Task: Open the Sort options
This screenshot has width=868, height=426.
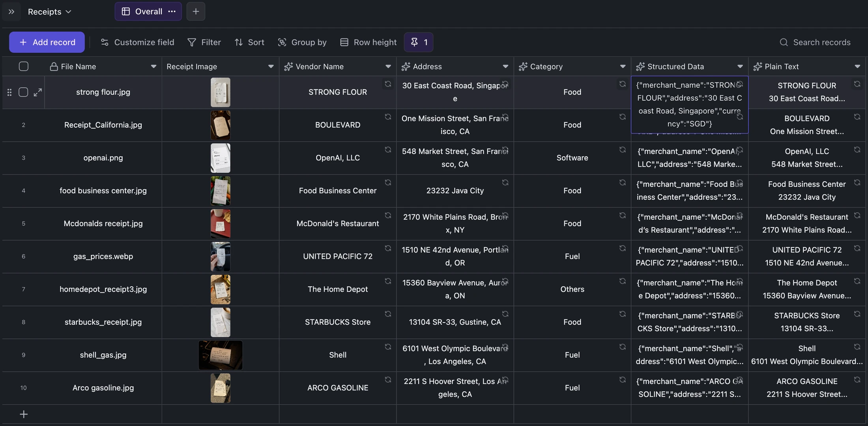Action: point(249,42)
